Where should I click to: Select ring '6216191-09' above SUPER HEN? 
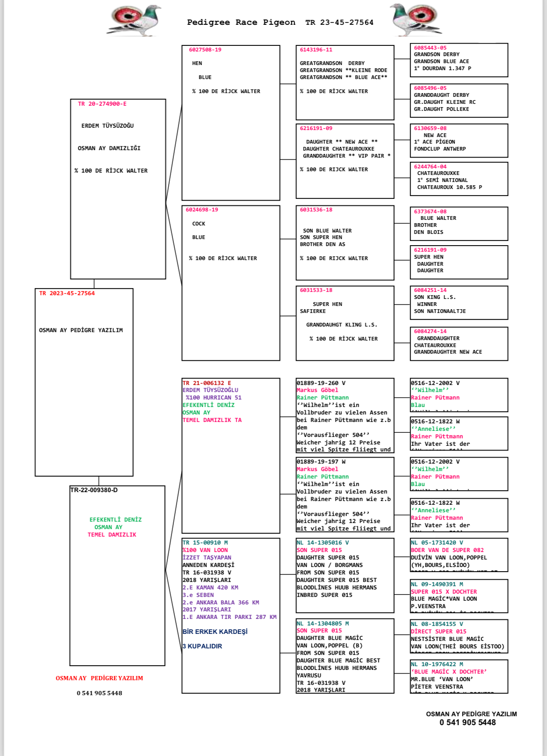point(430,250)
